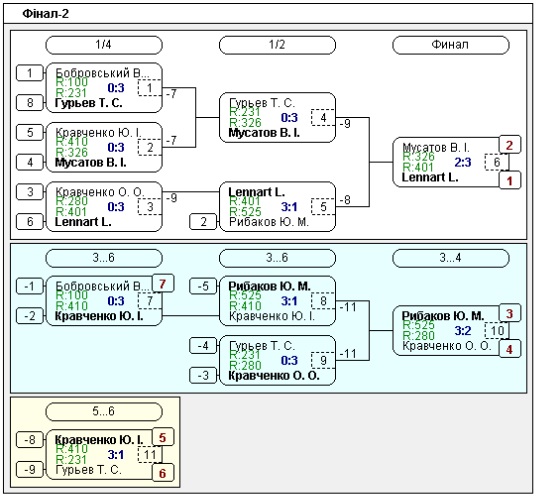Select loser slot box -5
Screen dimensions: 536x496
[203, 286]
